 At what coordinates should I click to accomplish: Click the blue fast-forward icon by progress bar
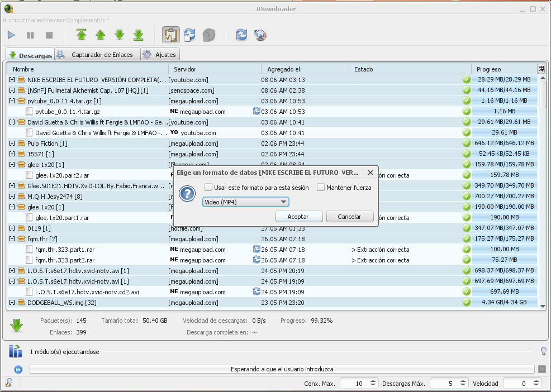tap(18, 369)
